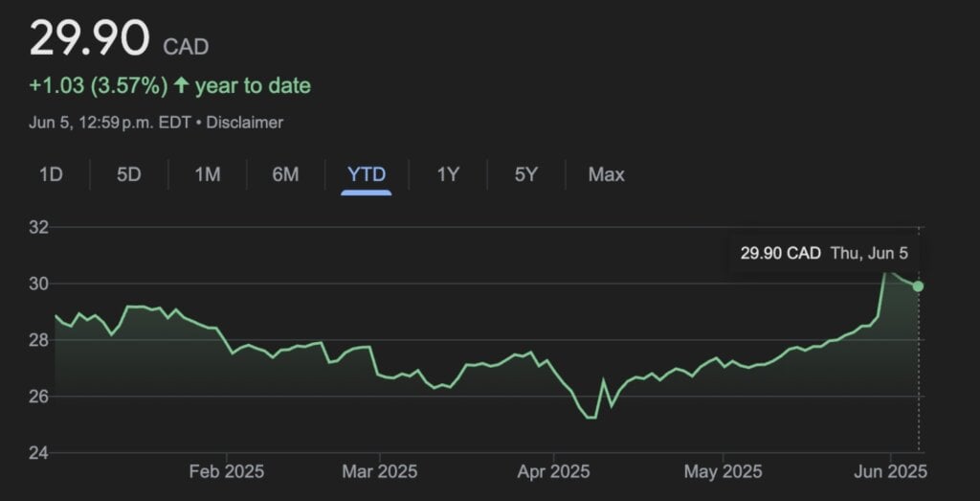The height and width of the screenshot is (501, 980).
Task: Click the Mar 2025 axis label
Action: (x=379, y=471)
